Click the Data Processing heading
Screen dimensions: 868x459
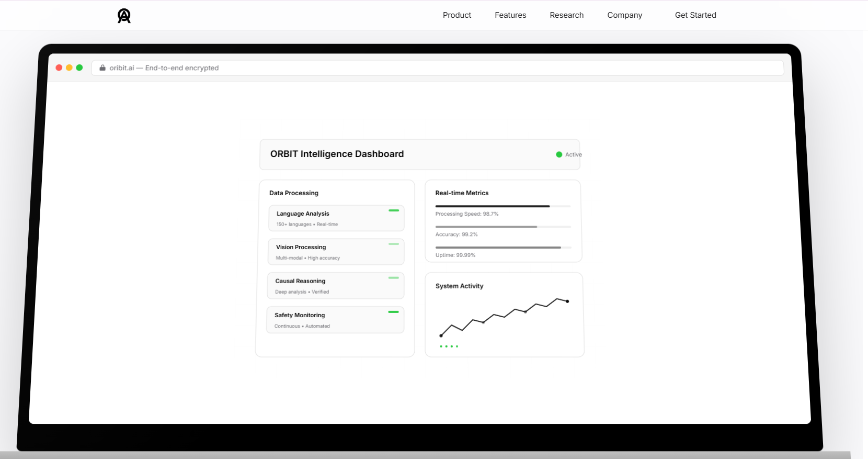(x=294, y=193)
